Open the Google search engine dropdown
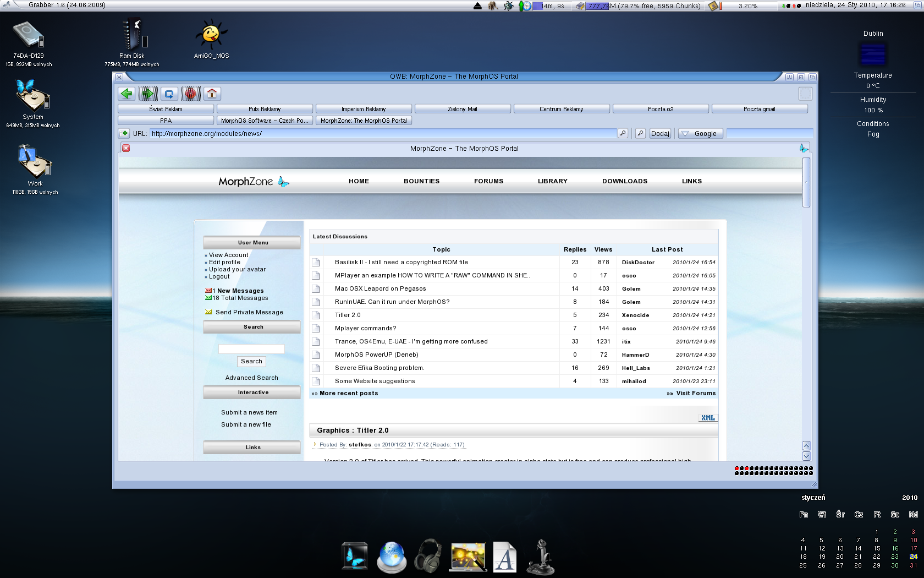The image size is (924, 578). pyautogui.click(x=701, y=133)
